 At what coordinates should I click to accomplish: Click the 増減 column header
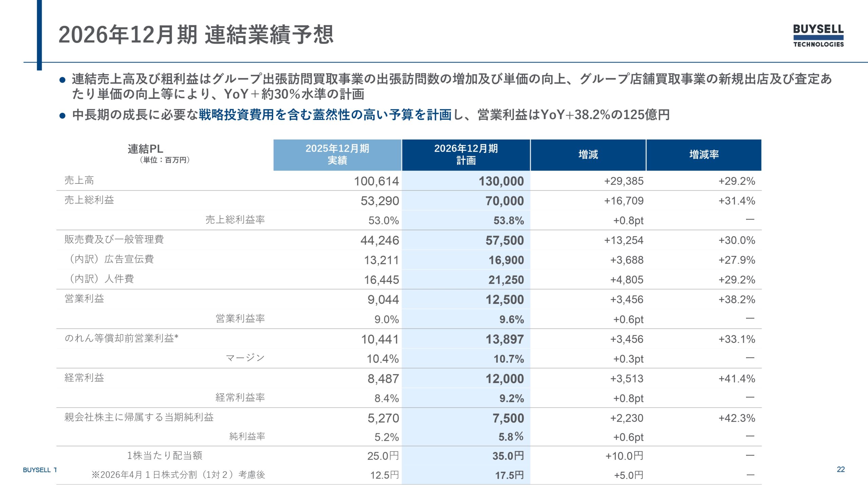click(588, 155)
